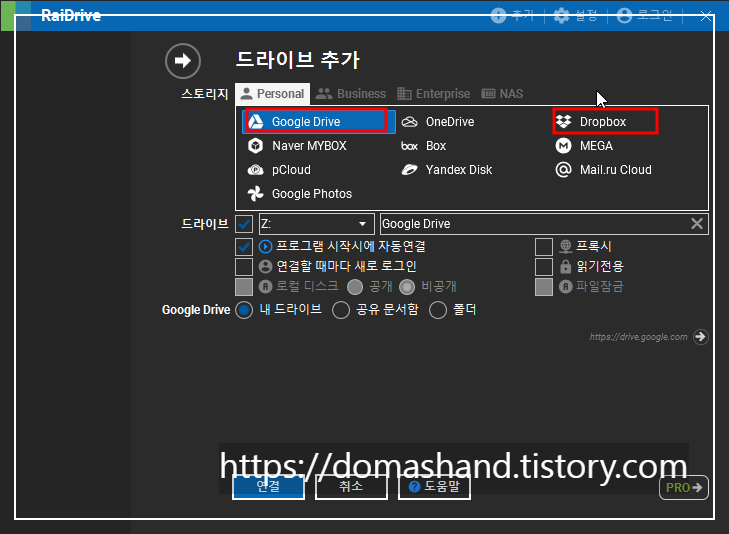This screenshot has height=534, width=729.
Task: Open the Z: drive letter dropdown
Action: tap(317, 224)
